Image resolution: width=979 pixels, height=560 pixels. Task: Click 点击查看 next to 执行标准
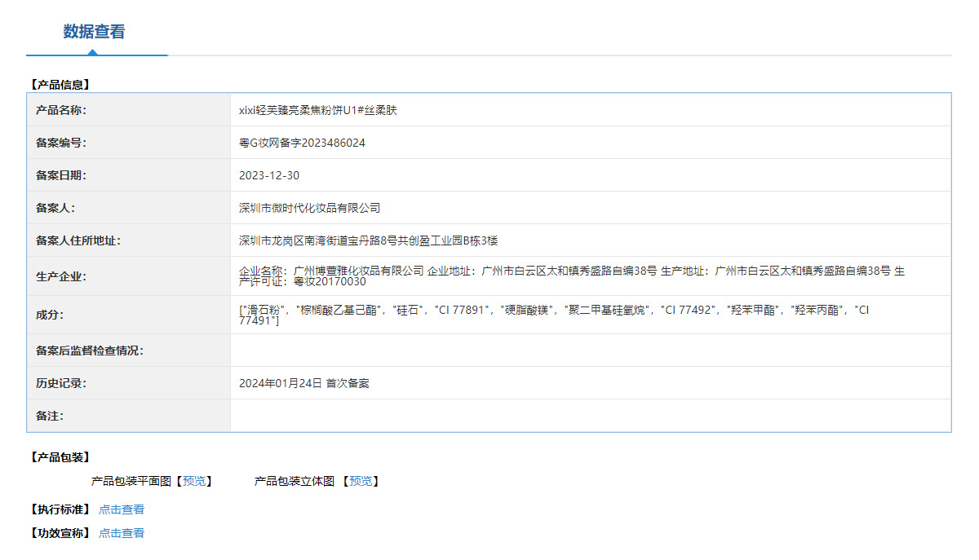122,509
